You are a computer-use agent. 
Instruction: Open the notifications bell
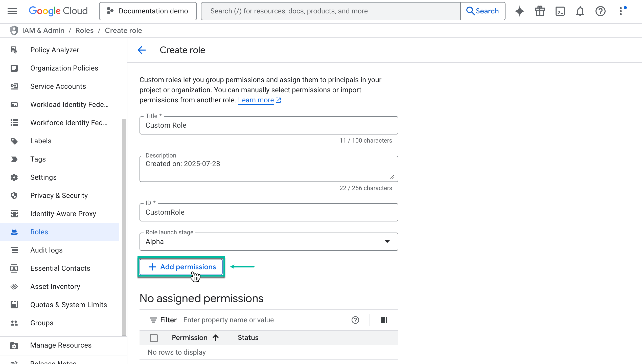pos(580,11)
